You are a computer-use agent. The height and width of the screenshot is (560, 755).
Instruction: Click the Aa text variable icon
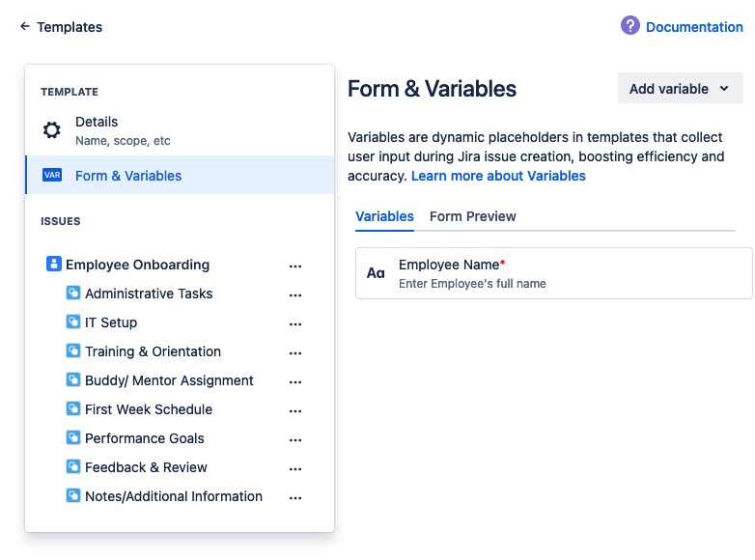[376, 273]
